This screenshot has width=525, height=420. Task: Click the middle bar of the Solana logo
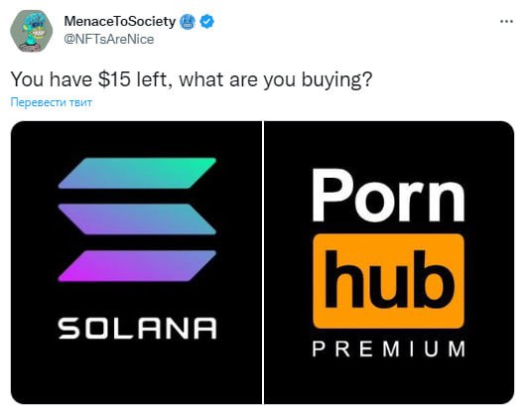(137, 219)
